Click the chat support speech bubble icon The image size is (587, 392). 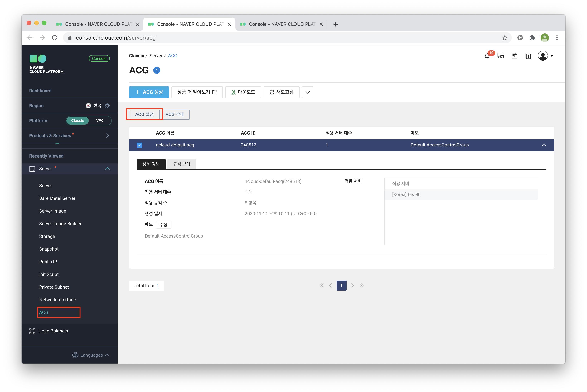tap(501, 56)
